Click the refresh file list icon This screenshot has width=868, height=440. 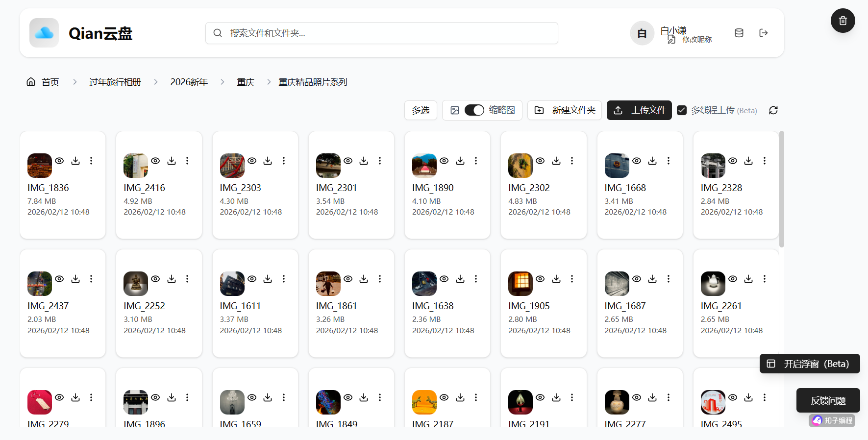773,110
